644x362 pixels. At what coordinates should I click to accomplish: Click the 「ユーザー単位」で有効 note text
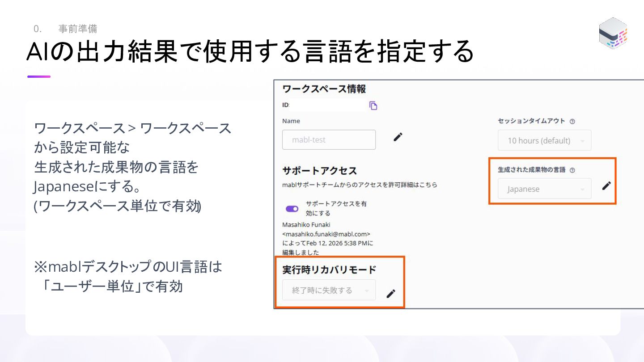click(x=112, y=286)
